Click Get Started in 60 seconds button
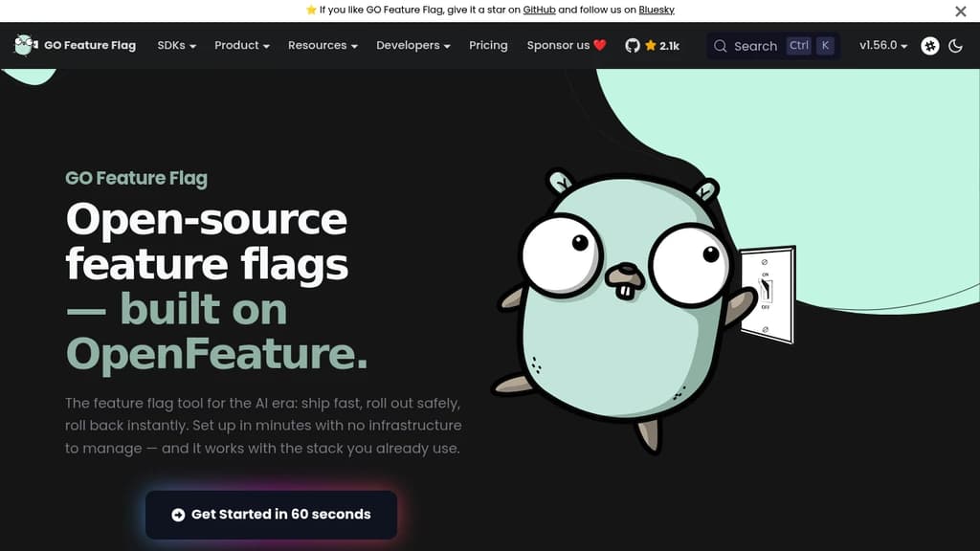 (x=271, y=515)
